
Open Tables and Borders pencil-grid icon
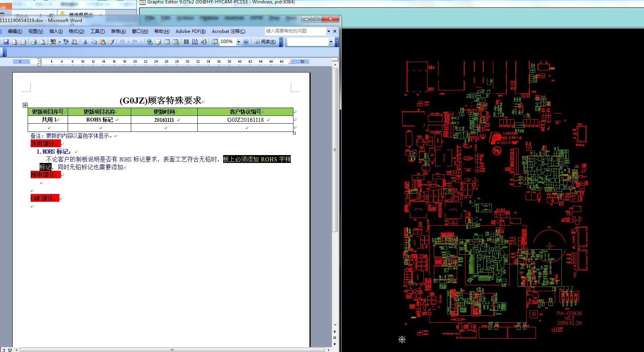(158, 42)
